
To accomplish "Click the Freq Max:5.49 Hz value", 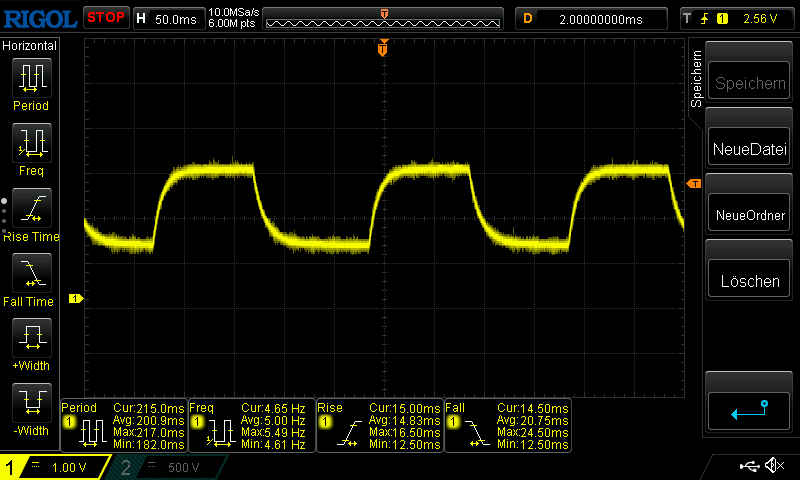I will pyautogui.click(x=273, y=433).
